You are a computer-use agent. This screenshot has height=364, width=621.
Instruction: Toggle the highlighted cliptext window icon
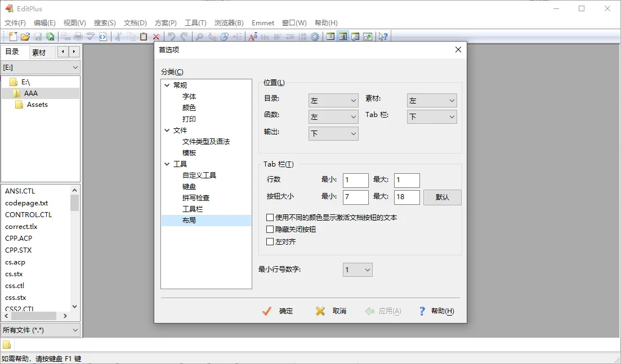tap(343, 37)
